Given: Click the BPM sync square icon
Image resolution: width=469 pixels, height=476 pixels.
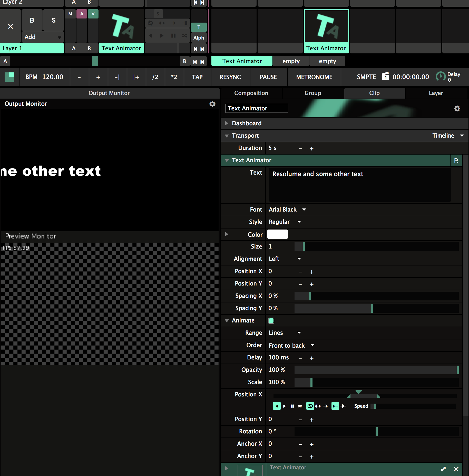Looking at the screenshot, I should click(x=9, y=77).
